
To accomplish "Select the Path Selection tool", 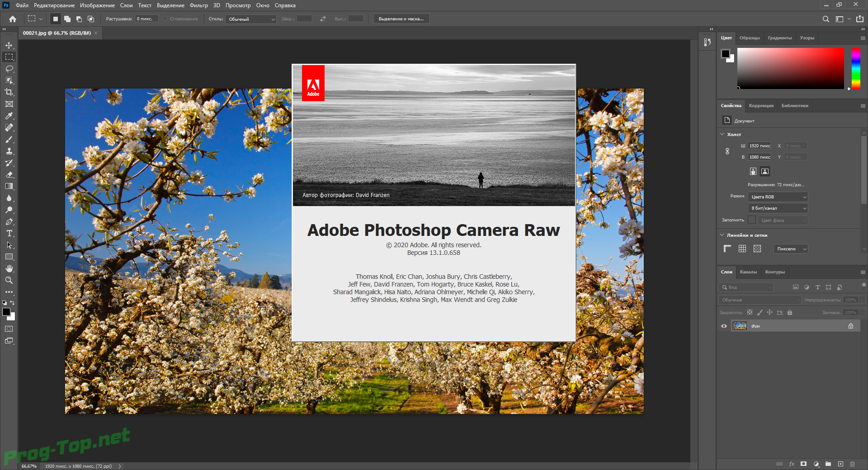I will 9,245.
